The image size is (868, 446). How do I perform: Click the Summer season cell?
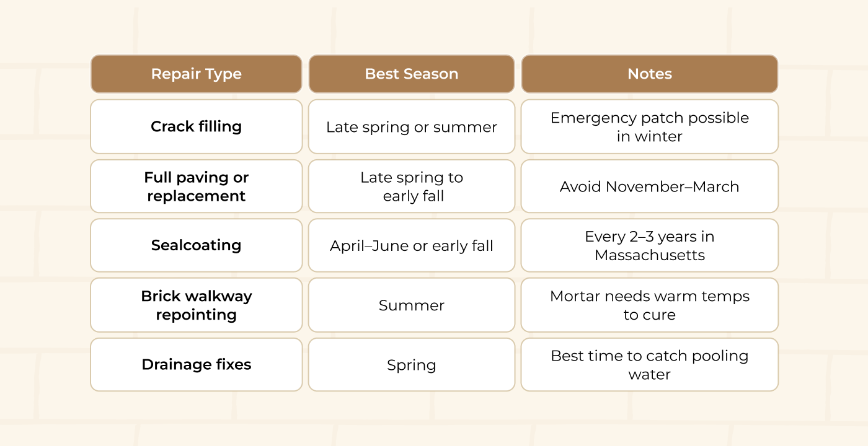(412, 305)
